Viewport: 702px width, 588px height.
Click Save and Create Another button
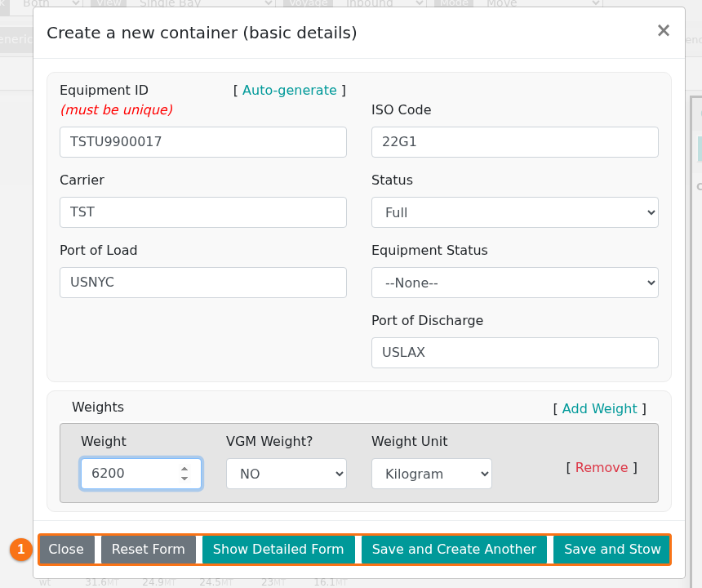pyautogui.click(x=454, y=550)
